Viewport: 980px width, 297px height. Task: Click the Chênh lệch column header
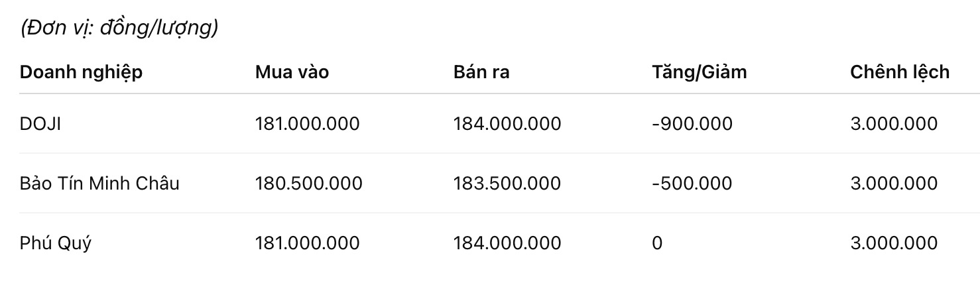pos(899,72)
